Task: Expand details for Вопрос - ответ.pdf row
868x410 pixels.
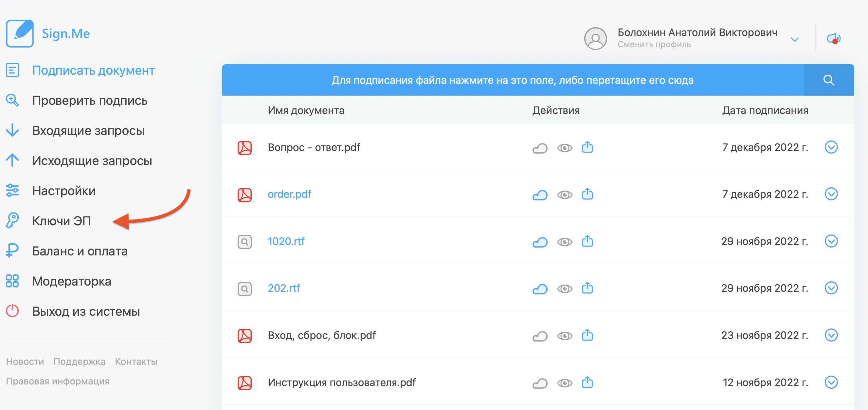Action: [x=831, y=147]
